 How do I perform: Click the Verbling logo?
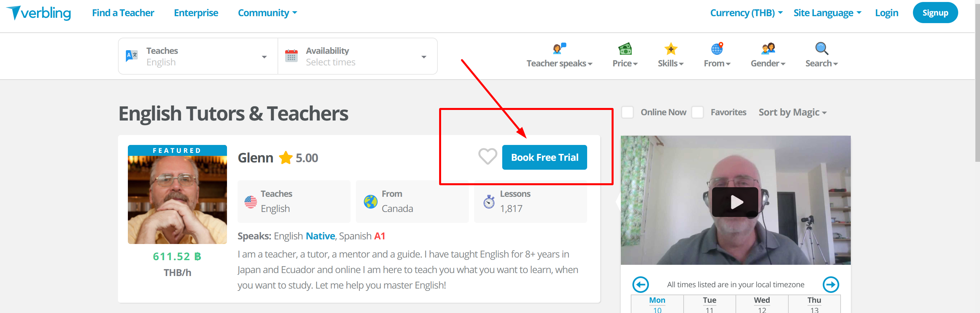point(38,13)
